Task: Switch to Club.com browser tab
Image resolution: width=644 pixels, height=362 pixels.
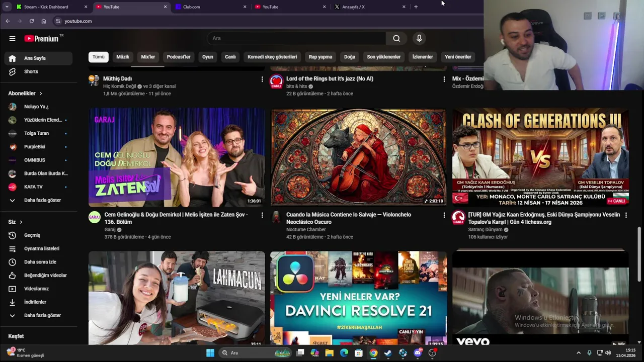Action: 210,7
